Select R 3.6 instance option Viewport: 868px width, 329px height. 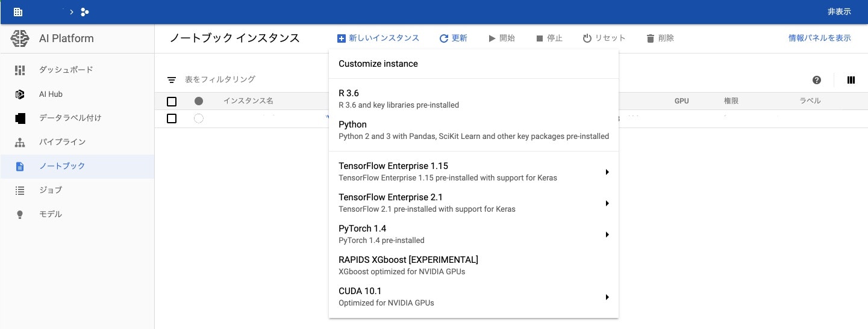coord(473,99)
